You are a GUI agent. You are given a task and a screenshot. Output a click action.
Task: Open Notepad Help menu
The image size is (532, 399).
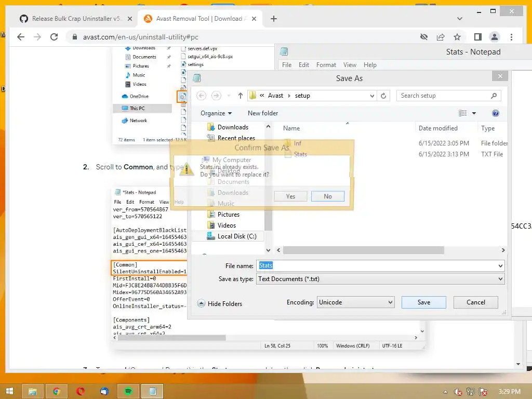(370, 65)
